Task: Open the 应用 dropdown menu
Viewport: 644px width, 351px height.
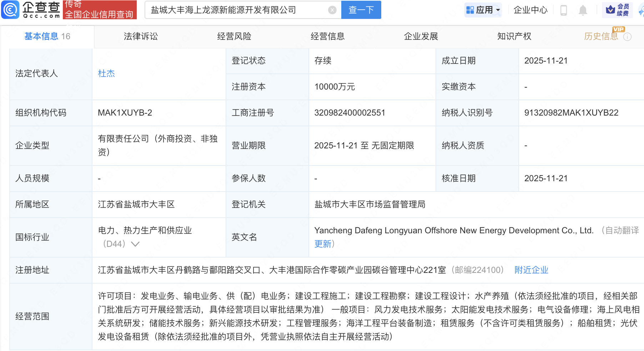Action: [x=484, y=10]
